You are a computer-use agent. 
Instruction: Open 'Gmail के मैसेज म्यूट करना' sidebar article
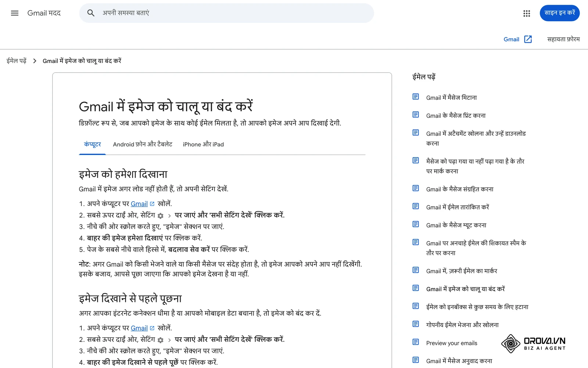pos(456,225)
